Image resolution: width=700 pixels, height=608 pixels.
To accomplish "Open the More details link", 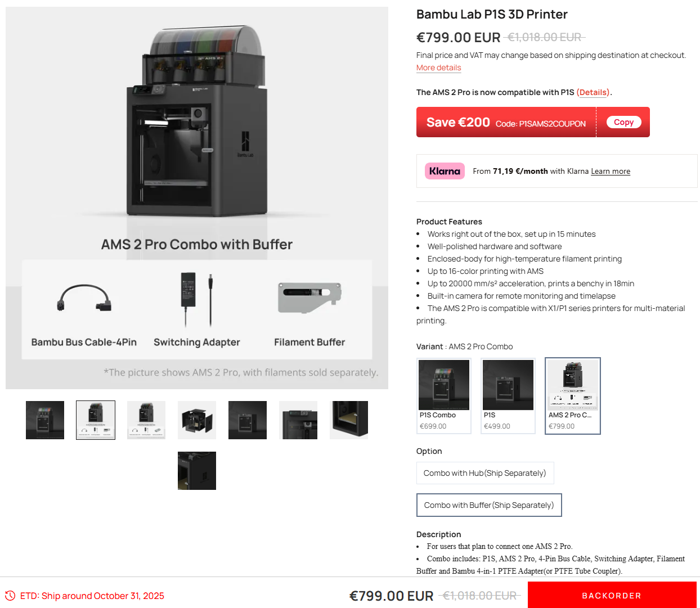I will pos(438,67).
